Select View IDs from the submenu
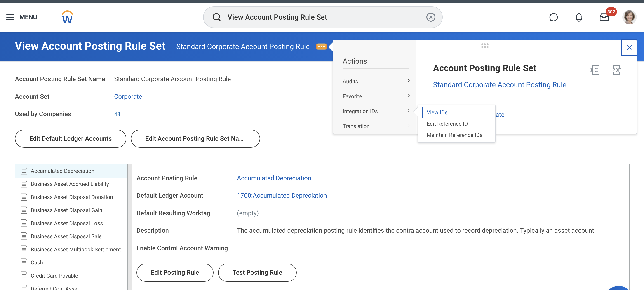 [437, 112]
